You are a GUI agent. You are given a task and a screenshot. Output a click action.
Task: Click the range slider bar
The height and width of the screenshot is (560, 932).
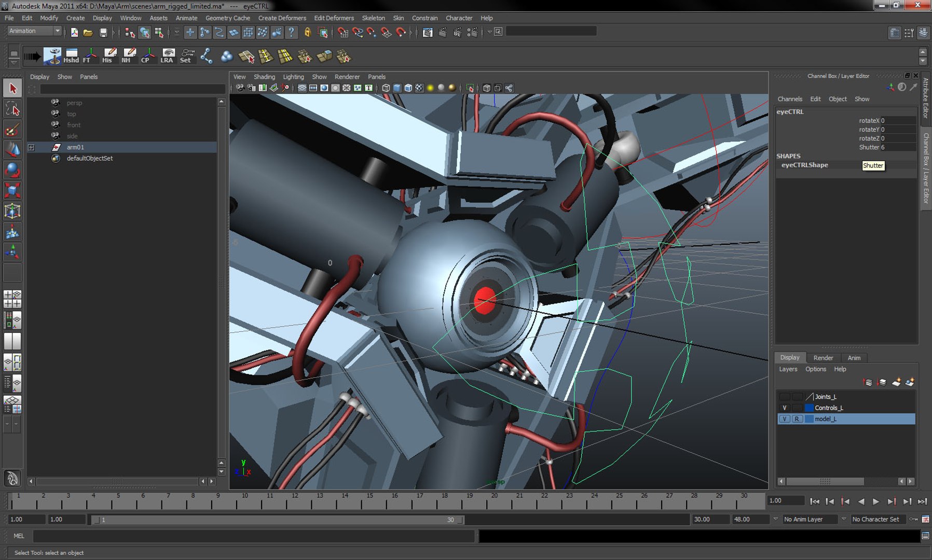click(278, 520)
